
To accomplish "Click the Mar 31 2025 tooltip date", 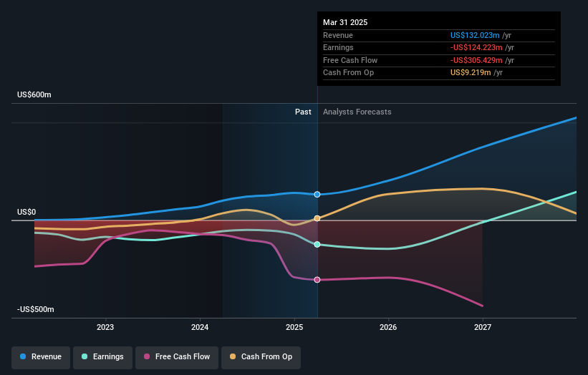I will (x=345, y=22).
